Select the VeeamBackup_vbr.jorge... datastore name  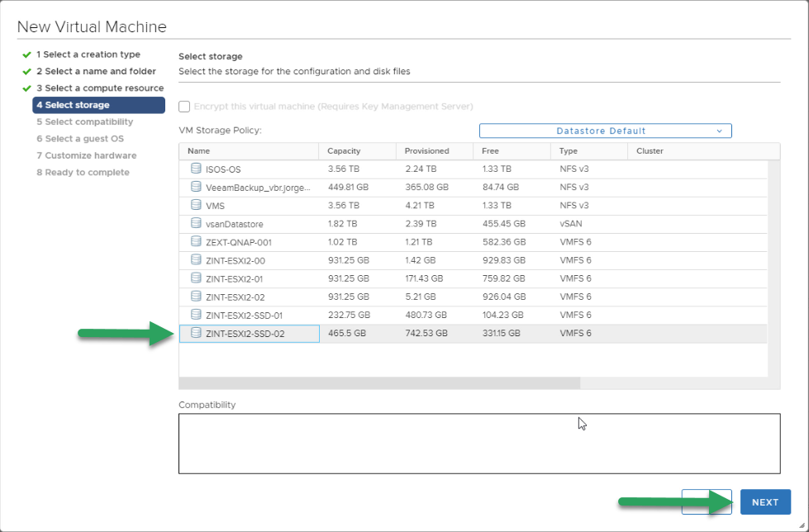(x=258, y=188)
